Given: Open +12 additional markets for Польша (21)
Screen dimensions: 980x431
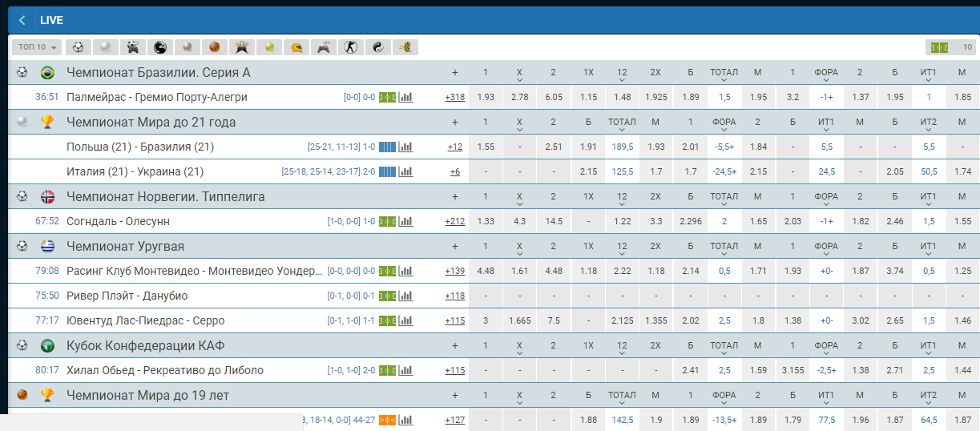Looking at the screenshot, I should [455, 147].
